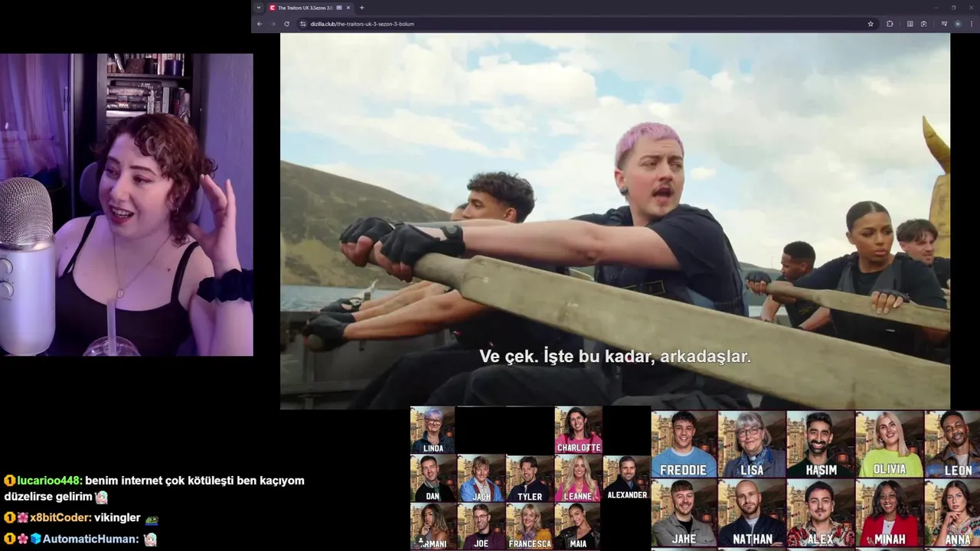Click the video player showing the rowers
Viewport: 980px width, 551px height.
click(615, 220)
